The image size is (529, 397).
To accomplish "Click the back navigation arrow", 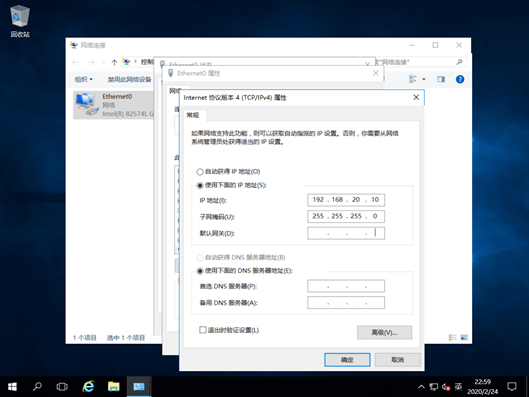I will [x=76, y=62].
